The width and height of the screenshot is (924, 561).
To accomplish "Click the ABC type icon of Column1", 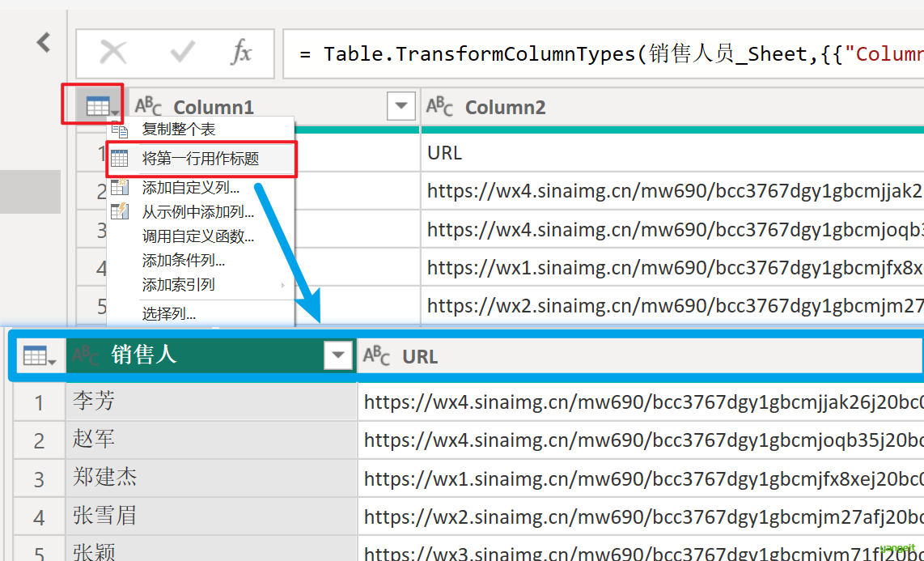I will point(148,106).
